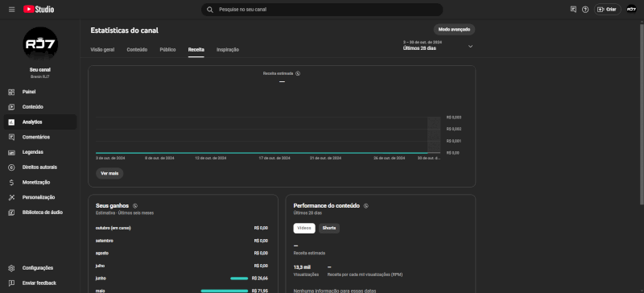
Task: Click the Painel dashboard icon
Action: tap(11, 92)
